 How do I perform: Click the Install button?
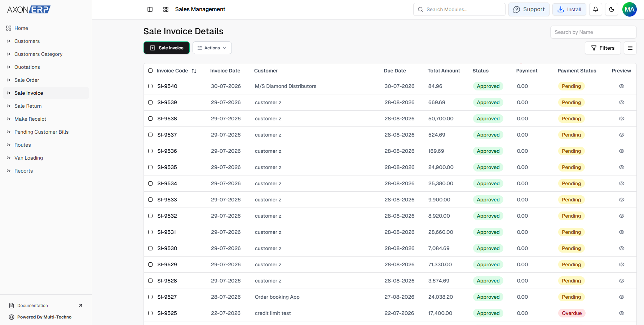569,9
